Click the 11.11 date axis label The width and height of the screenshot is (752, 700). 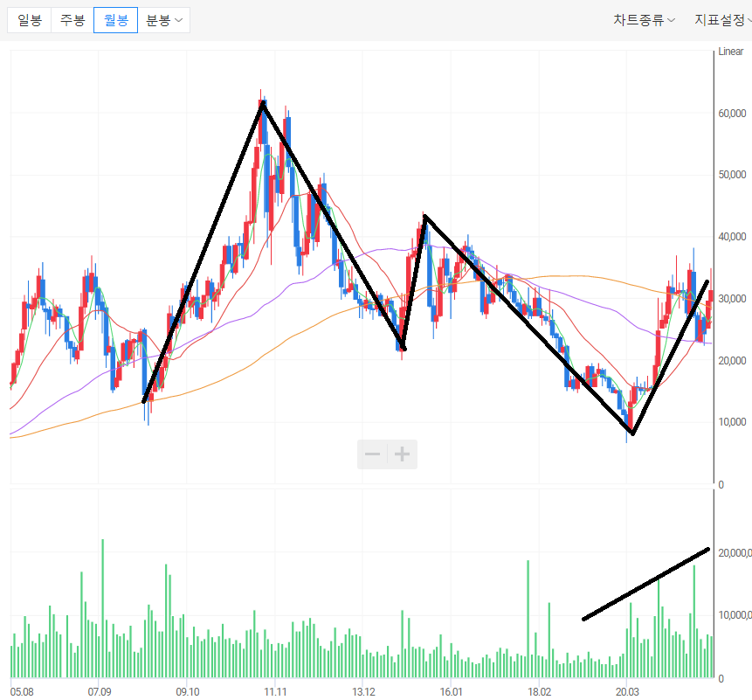click(x=275, y=692)
